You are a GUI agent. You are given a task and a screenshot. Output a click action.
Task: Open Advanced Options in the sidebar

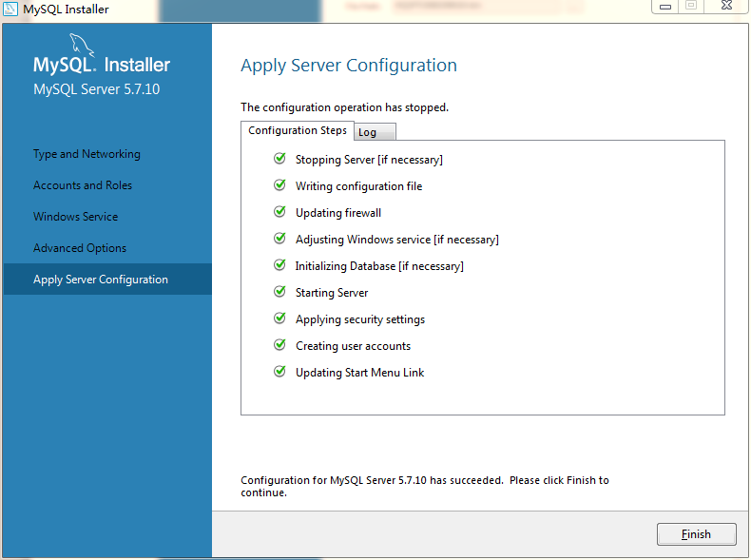point(80,248)
